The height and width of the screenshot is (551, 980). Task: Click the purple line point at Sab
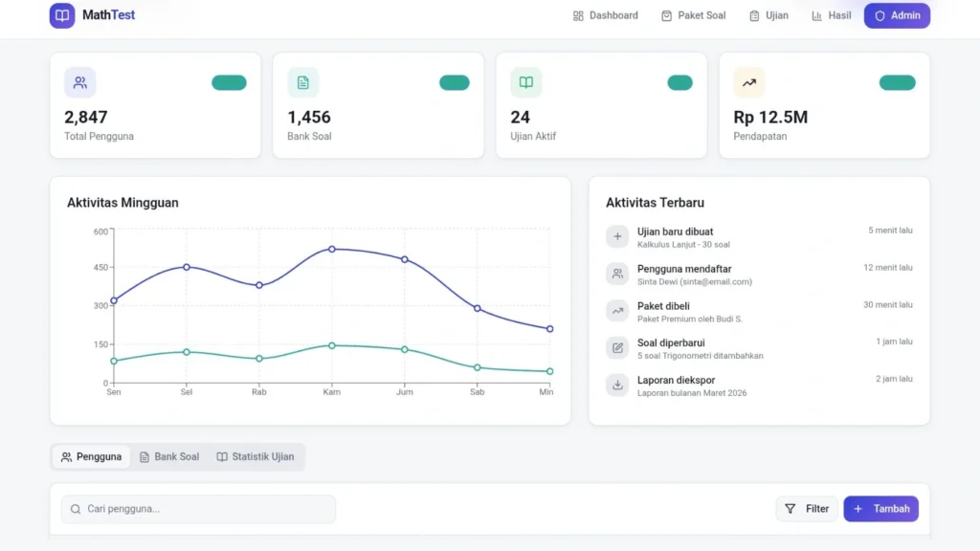pyautogui.click(x=478, y=309)
